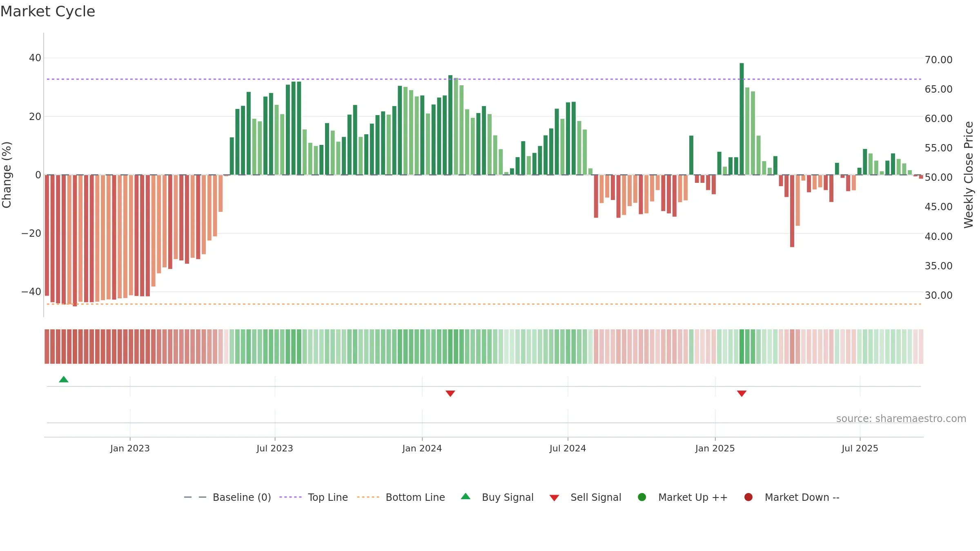980x551 pixels.
Task: Toggle the Baseline (0) legend entry
Action: point(227,497)
